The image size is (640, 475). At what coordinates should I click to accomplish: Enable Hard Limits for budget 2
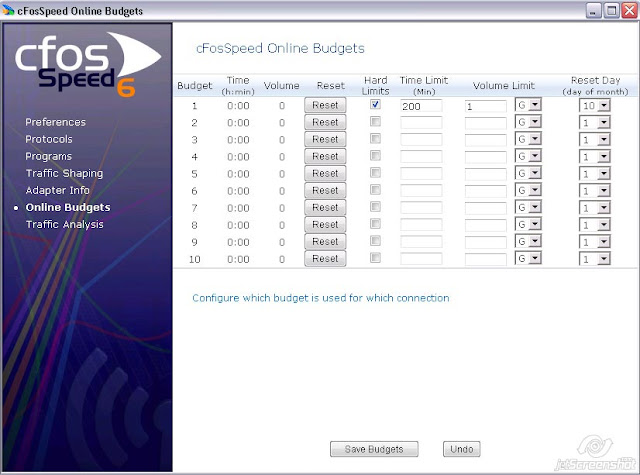[375, 122]
